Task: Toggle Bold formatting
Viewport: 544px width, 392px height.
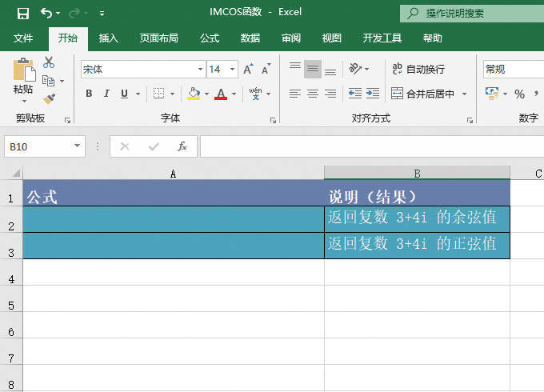Action: coord(89,94)
